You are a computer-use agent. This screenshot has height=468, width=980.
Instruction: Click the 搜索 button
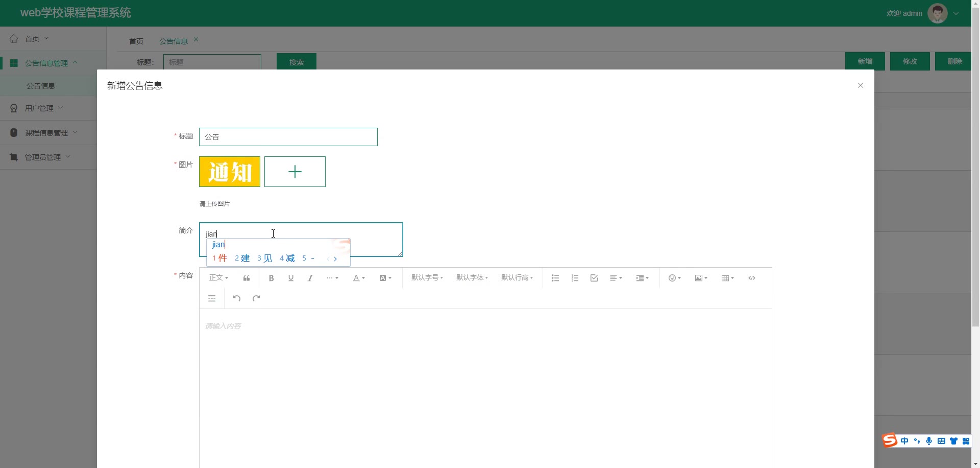(x=297, y=62)
